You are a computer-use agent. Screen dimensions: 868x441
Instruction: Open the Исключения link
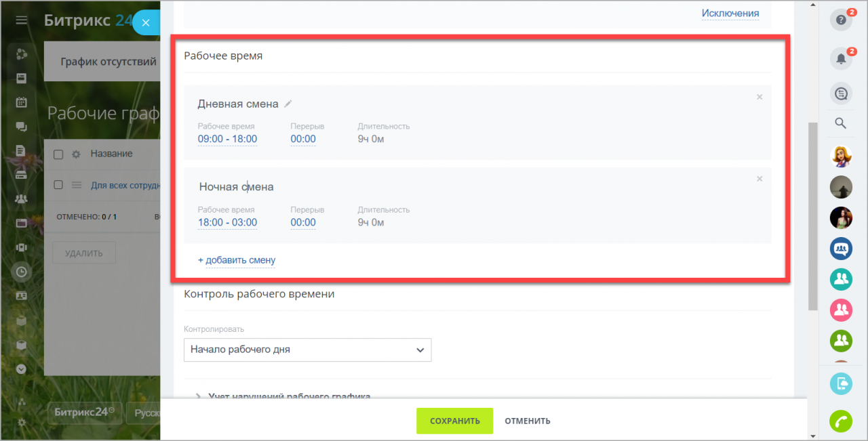point(730,14)
